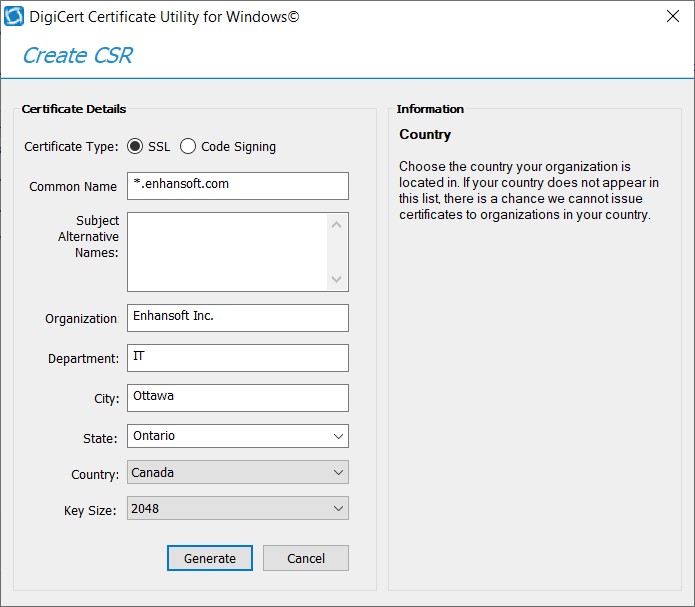This screenshot has width=695, height=607.
Task: Click the Certificate Type label
Action: 70,147
